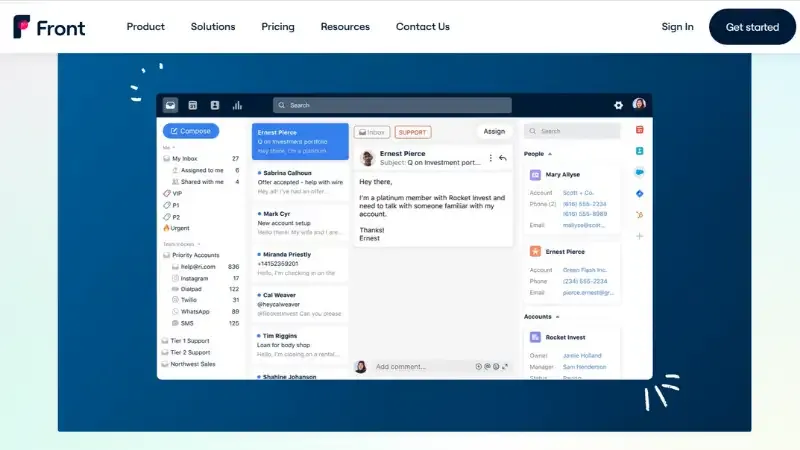This screenshot has width=800, height=450.
Task: Open Northwest Sales inbox
Action: [189, 364]
